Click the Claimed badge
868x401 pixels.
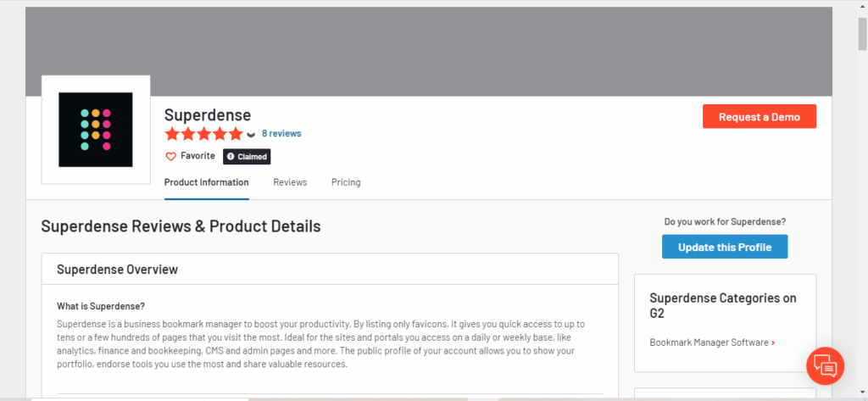click(247, 157)
